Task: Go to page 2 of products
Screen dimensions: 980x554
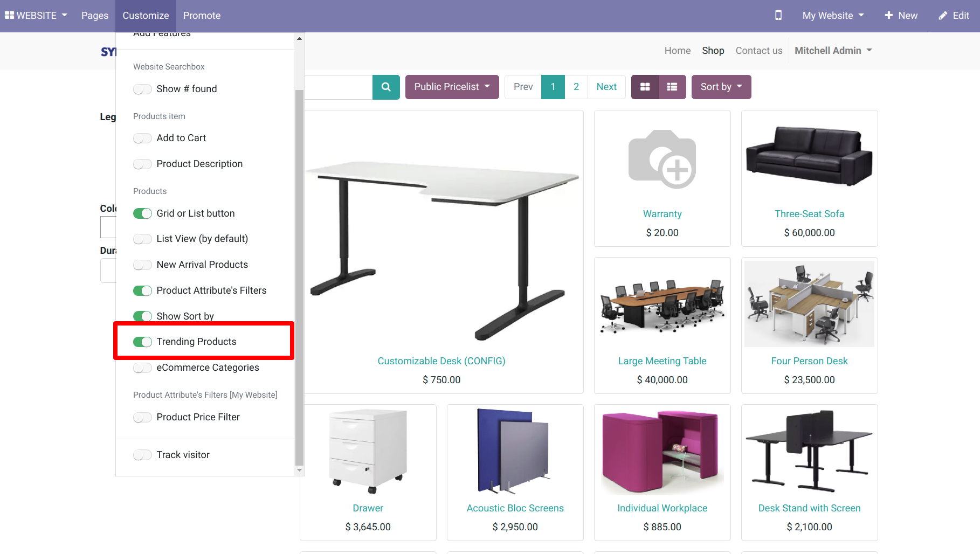Action: pos(576,87)
